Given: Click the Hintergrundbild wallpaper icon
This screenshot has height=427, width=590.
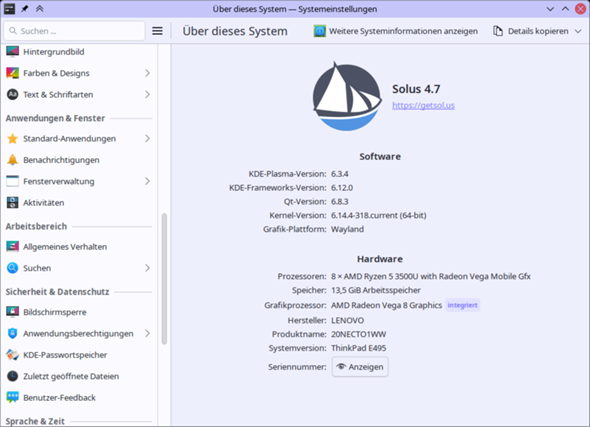Looking at the screenshot, I should coord(12,52).
